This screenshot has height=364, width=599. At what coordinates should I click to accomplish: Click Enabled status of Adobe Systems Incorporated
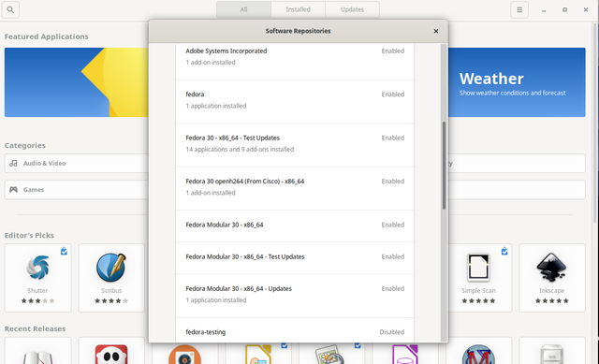click(x=393, y=51)
